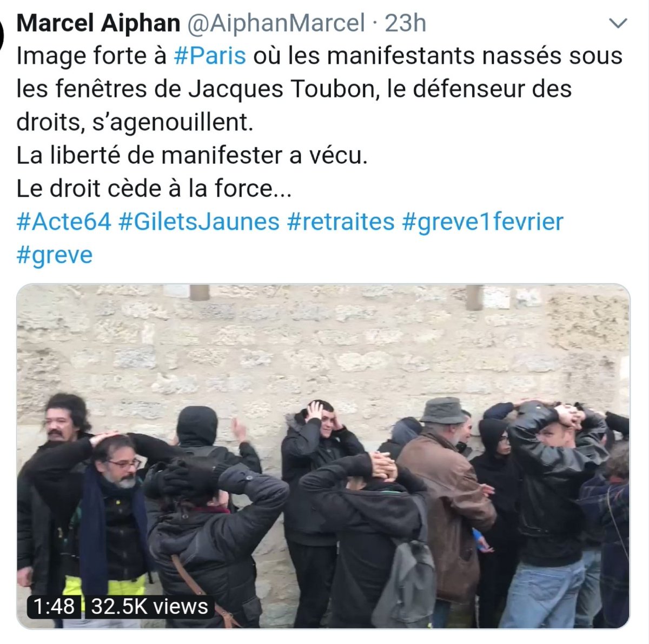Open the #greve1fevrier hashtag
This screenshot has height=644, width=649.
(483, 222)
